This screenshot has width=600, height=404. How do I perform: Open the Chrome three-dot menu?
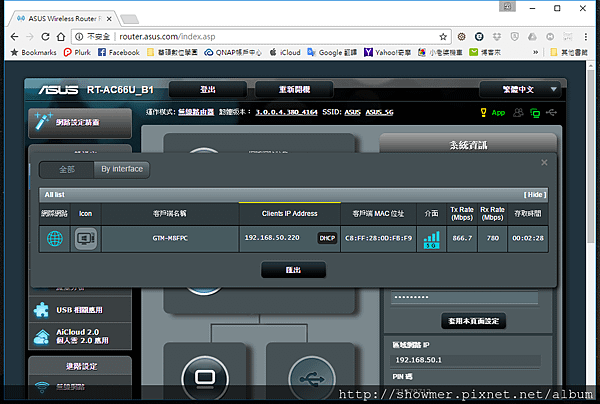[x=585, y=37]
